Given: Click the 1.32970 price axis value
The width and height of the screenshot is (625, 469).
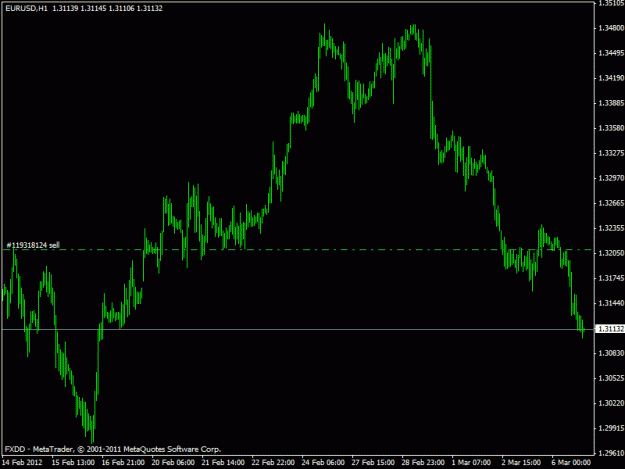Looking at the screenshot, I should (611, 178).
